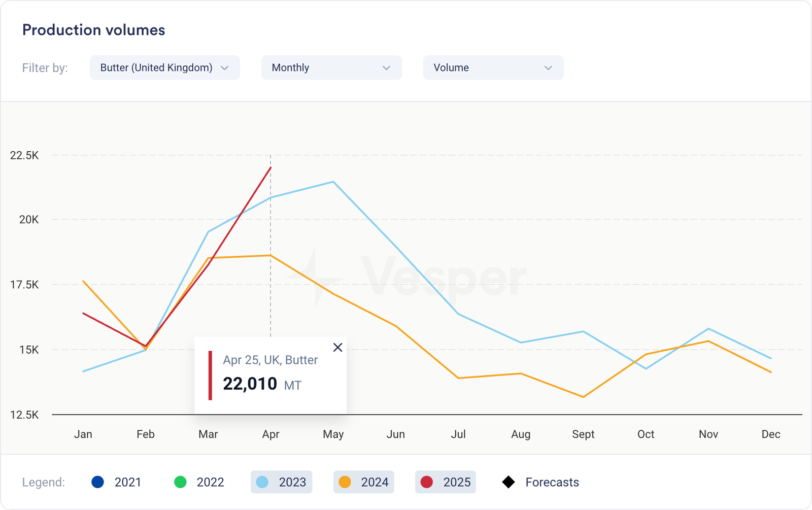Enable the 2021 series label
Image resolution: width=812 pixels, height=510 pixels.
[128, 482]
